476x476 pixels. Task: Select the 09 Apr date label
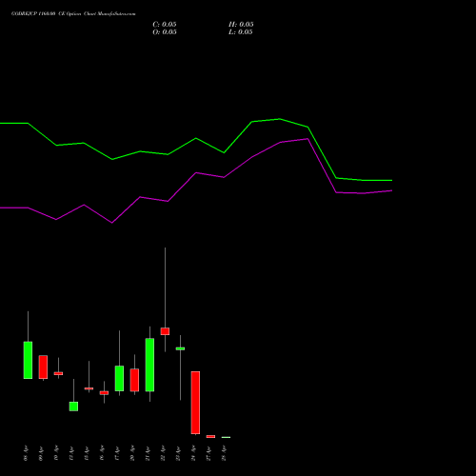[x=41, y=453]
